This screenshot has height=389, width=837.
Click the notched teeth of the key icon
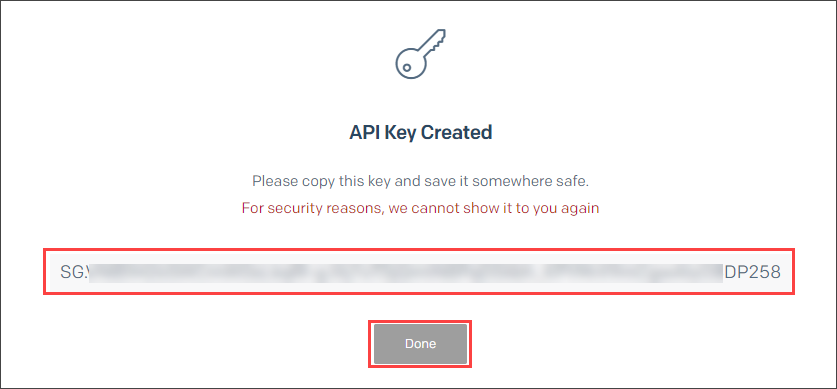tap(439, 42)
